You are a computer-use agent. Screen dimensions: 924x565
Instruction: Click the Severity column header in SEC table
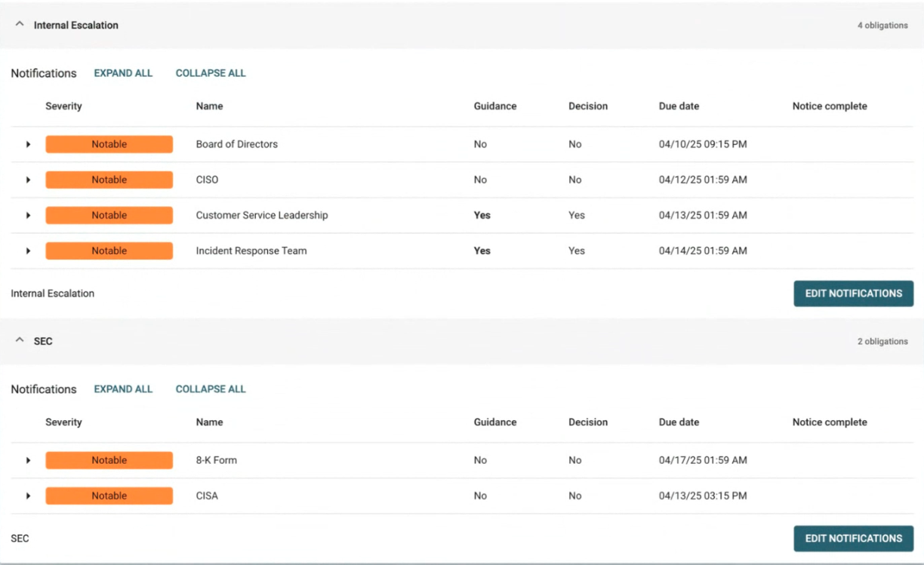click(63, 422)
